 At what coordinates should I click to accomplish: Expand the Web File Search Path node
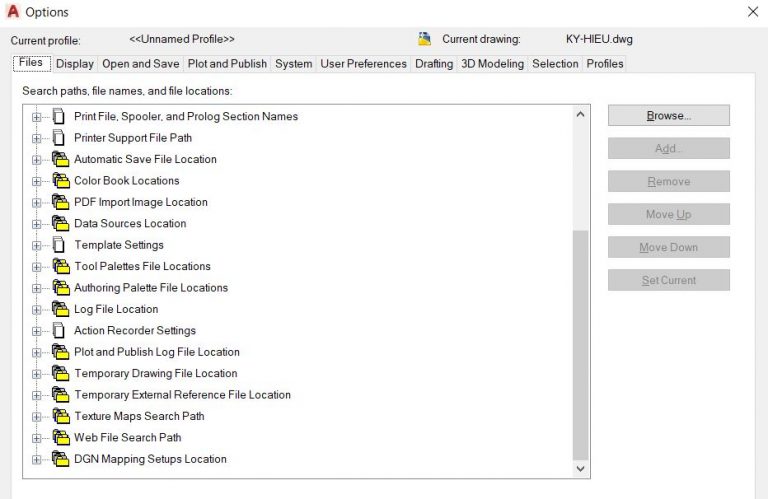pyautogui.click(x=37, y=438)
